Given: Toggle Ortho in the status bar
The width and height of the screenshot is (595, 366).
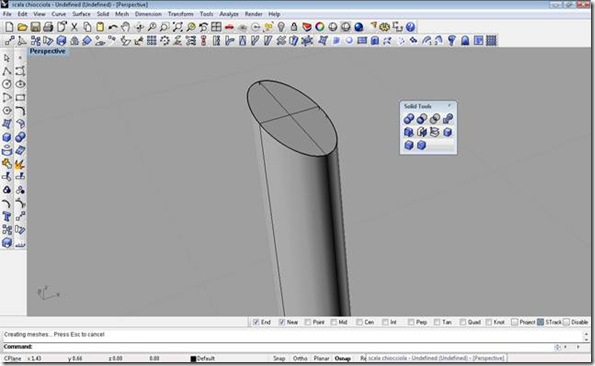Looking at the screenshot, I should [x=300, y=358].
